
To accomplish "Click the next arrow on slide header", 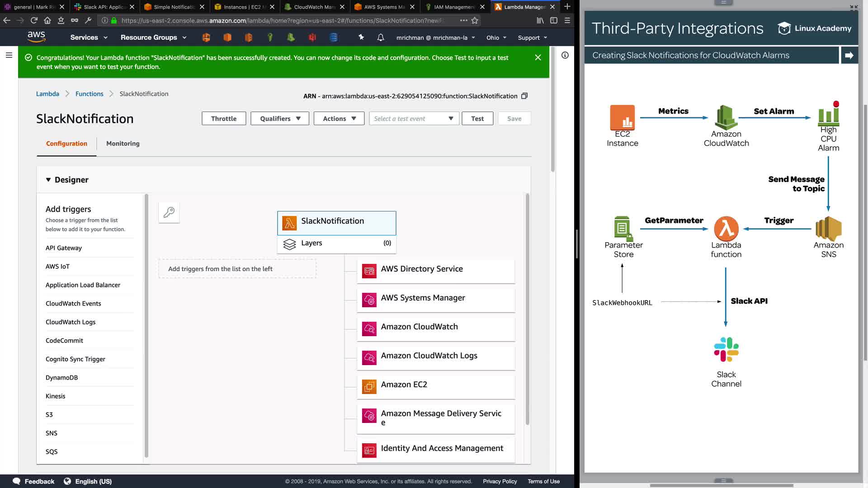I will tap(849, 55).
